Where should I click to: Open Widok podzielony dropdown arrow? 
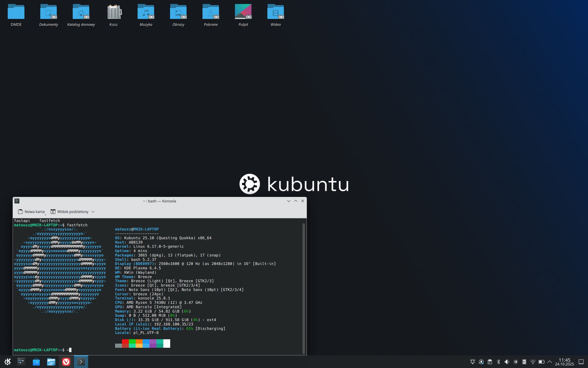(x=93, y=212)
